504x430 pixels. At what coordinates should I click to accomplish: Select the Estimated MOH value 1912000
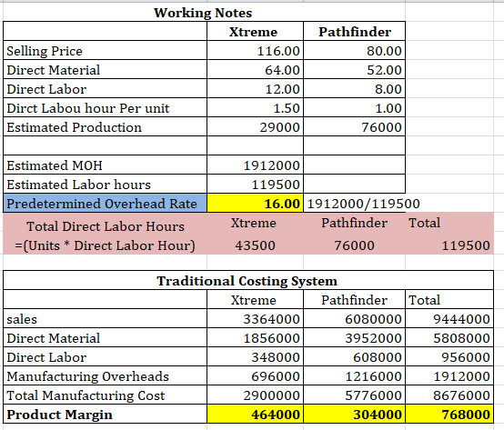tap(256, 165)
